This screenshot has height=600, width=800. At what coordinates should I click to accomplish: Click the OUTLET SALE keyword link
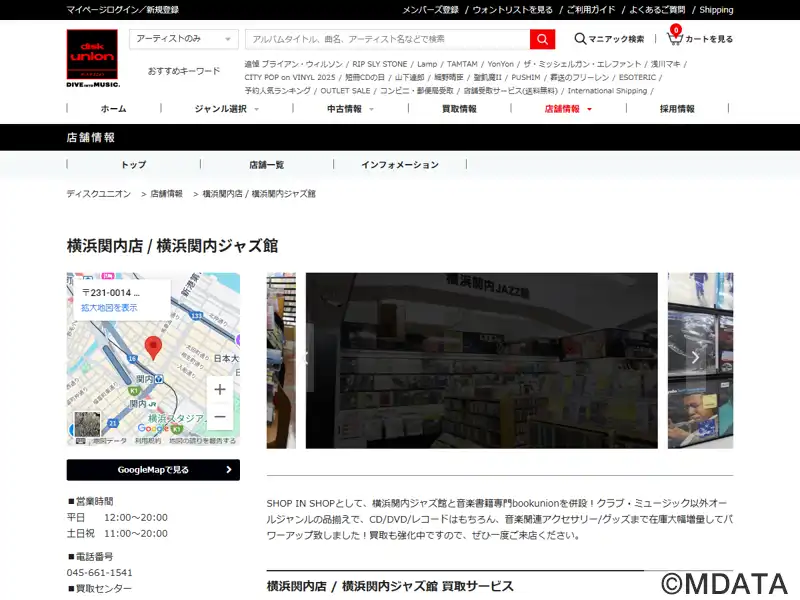tap(345, 90)
